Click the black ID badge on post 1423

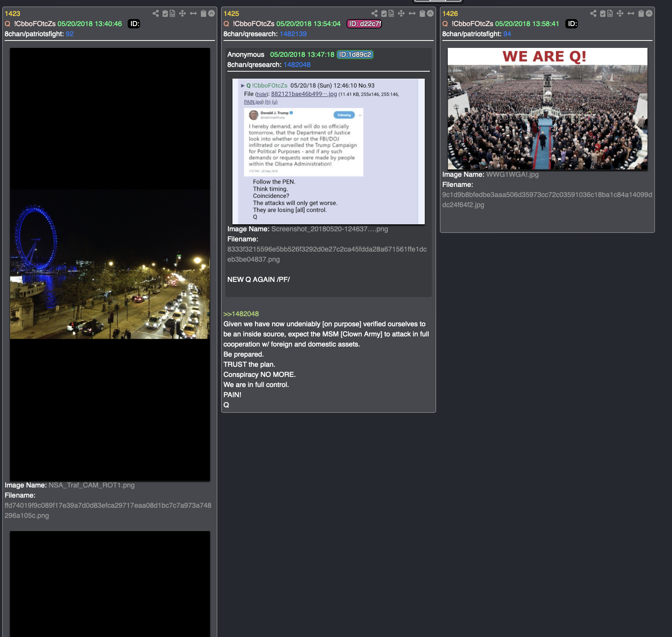click(x=134, y=24)
